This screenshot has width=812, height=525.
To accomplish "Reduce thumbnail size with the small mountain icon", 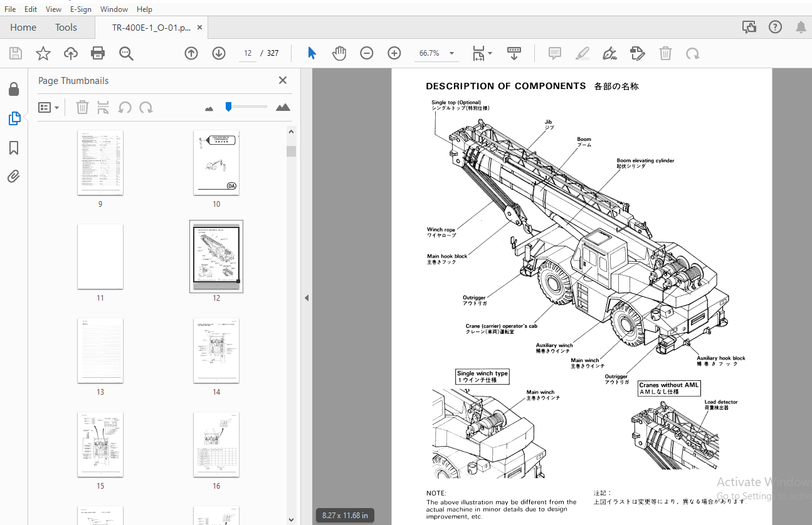I will 209,108.
